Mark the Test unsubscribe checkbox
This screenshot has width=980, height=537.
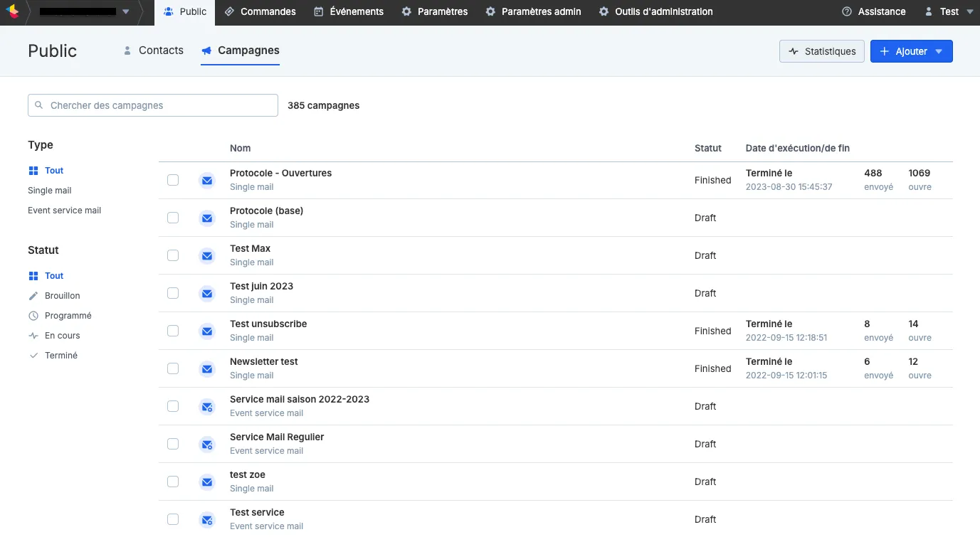coord(173,331)
